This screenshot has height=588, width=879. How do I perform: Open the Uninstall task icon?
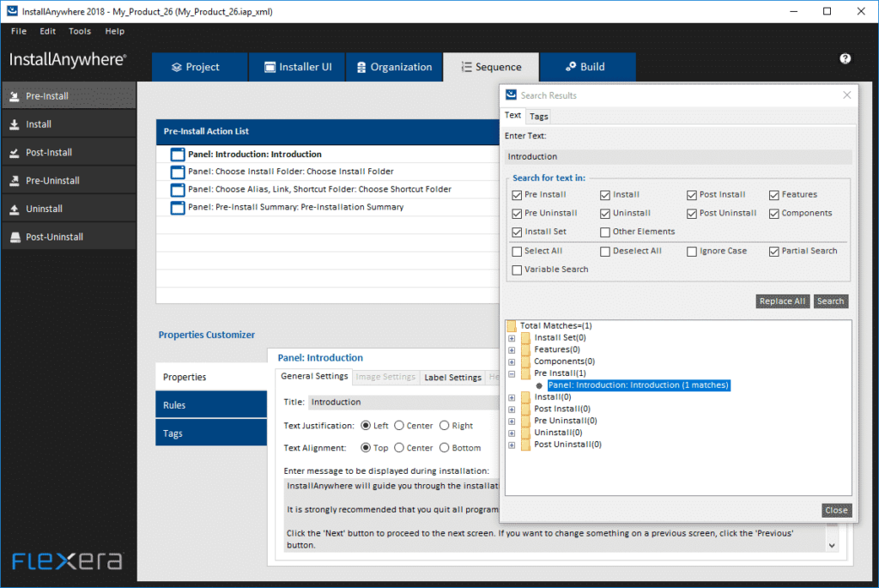click(15, 209)
